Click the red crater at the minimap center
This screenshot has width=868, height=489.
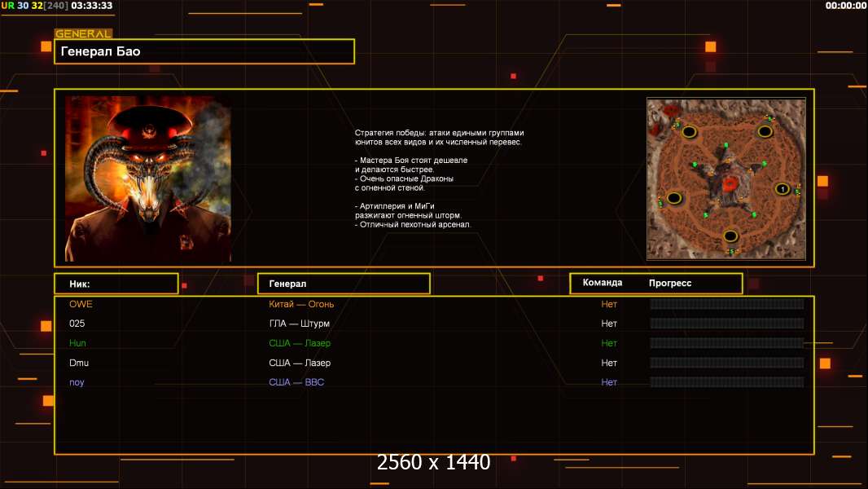coord(728,184)
